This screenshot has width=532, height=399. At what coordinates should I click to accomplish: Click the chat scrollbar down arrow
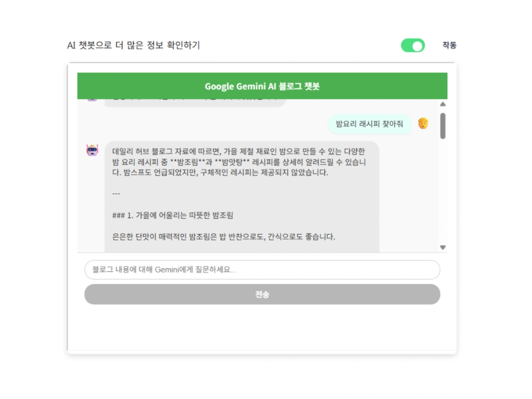point(443,247)
